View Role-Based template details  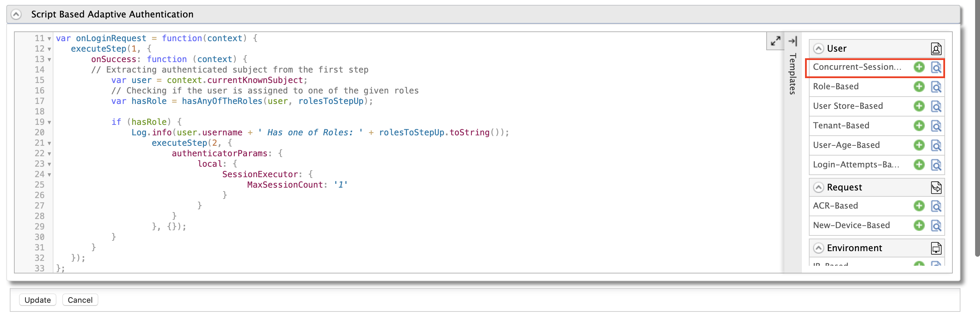(x=936, y=87)
